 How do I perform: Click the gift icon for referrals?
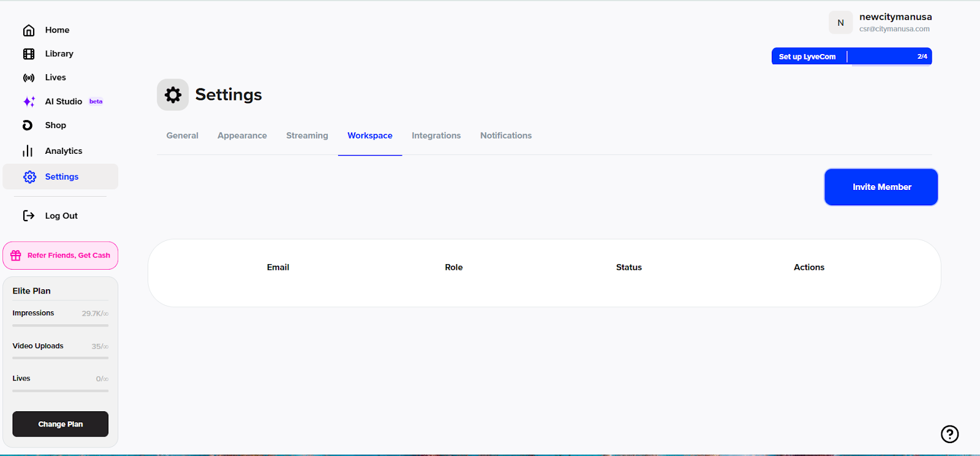tap(16, 256)
